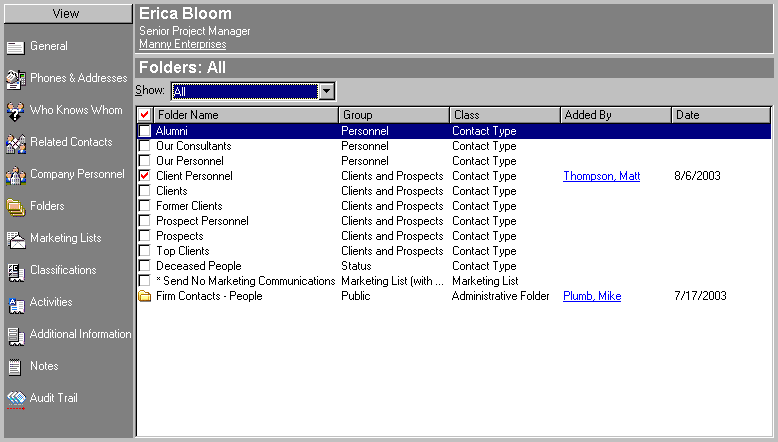Open the Marketing Lists icon

(x=15, y=239)
